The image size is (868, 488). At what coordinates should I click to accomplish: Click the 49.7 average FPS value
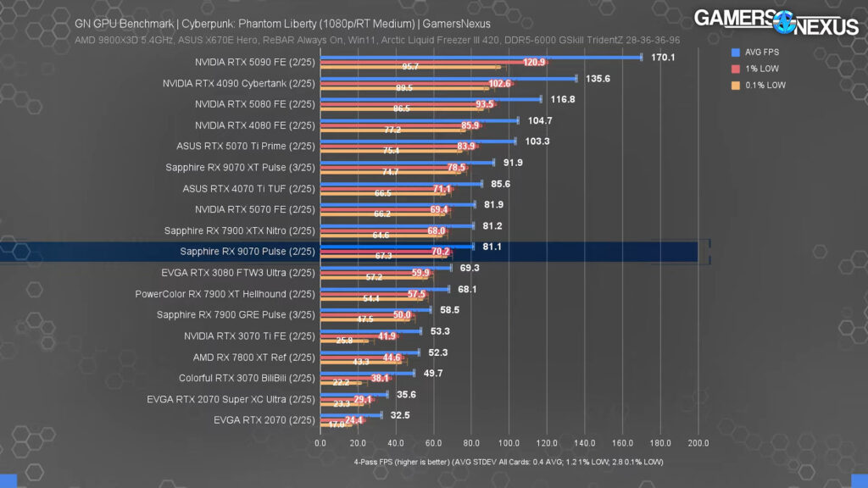[x=433, y=374]
